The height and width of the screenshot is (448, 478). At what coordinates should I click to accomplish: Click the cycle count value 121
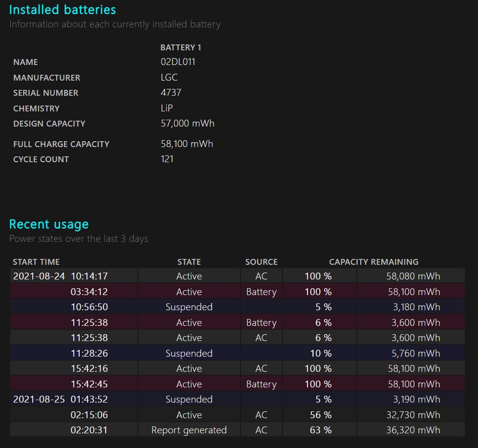167,159
